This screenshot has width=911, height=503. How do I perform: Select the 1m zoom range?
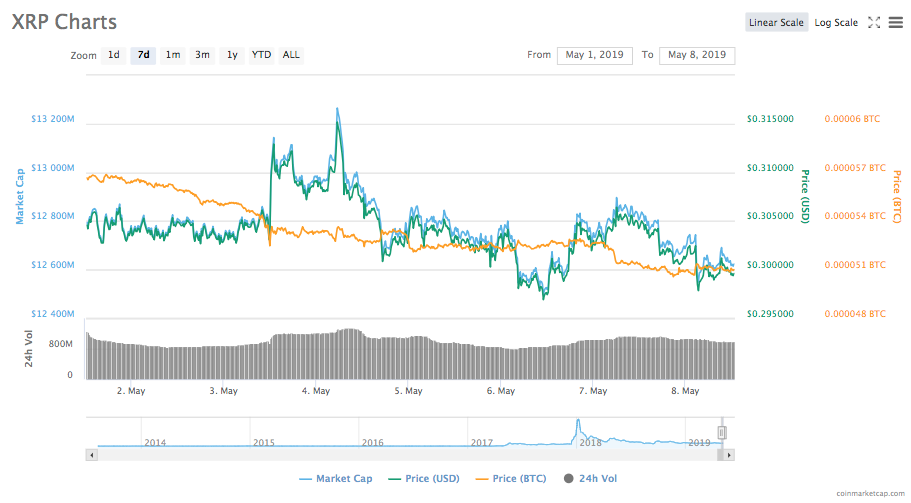click(173, 55)
